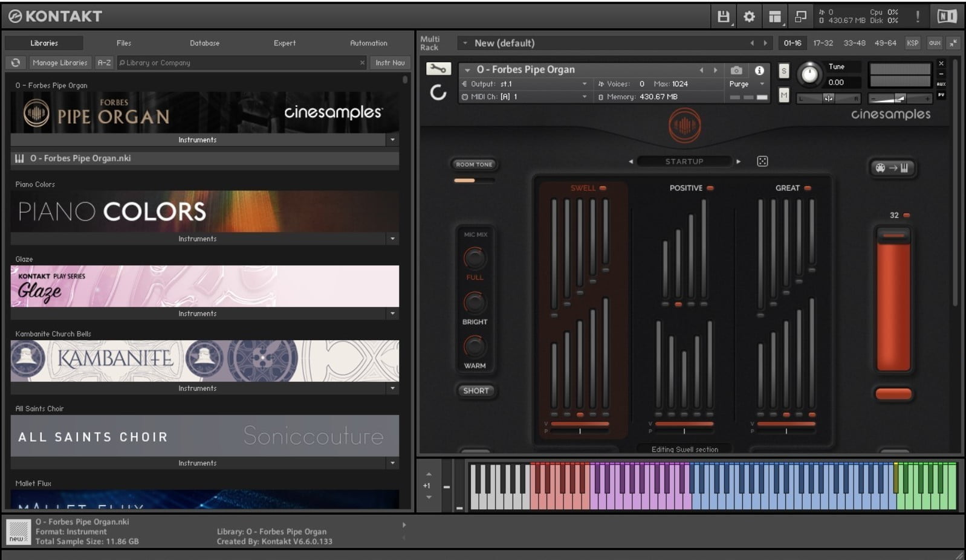966x560 pixels.
Task: Open instrument info icon
Action: coord(759,70)
